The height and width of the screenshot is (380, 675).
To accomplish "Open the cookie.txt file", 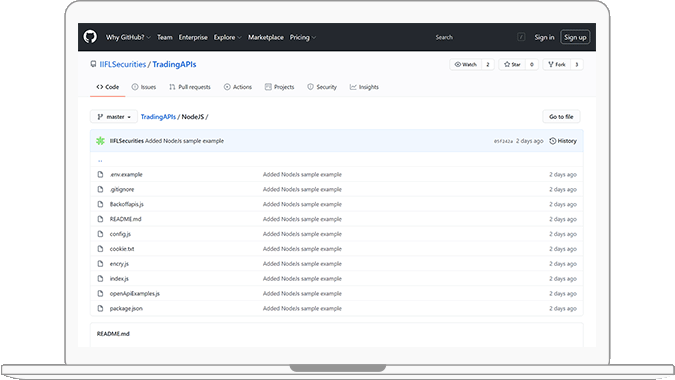I will click(122, 249).
